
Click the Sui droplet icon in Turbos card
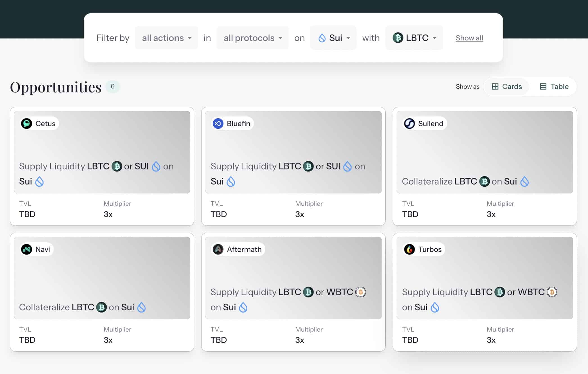pyautogui.click(x=435, y=307)
